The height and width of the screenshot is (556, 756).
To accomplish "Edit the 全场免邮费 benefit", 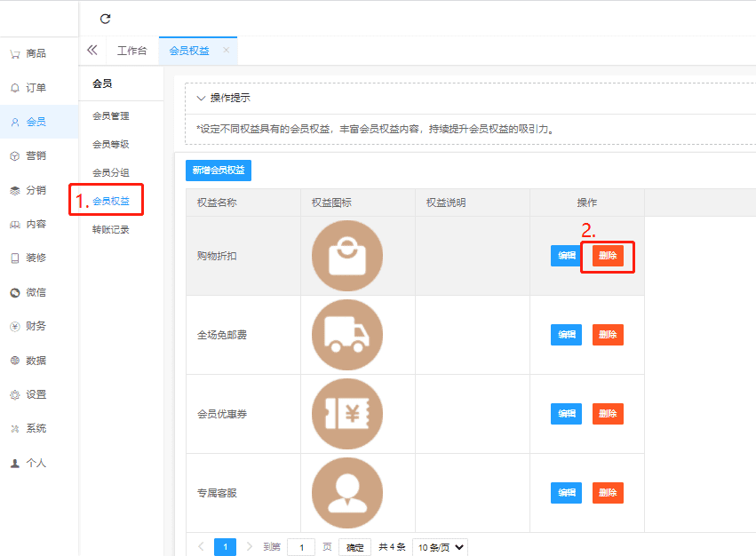I will [x=566, y=335].
